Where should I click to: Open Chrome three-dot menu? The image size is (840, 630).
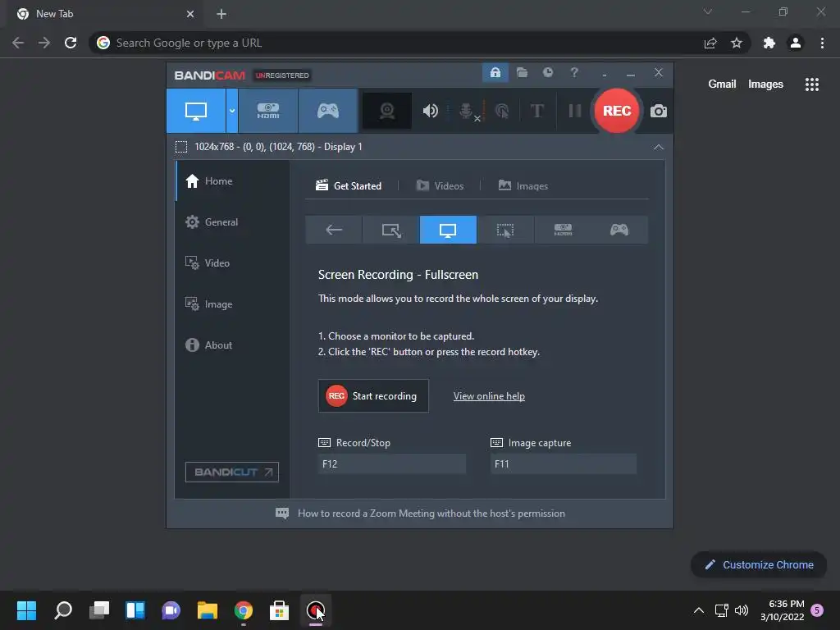pyautogui.click(x=822, y=43)
